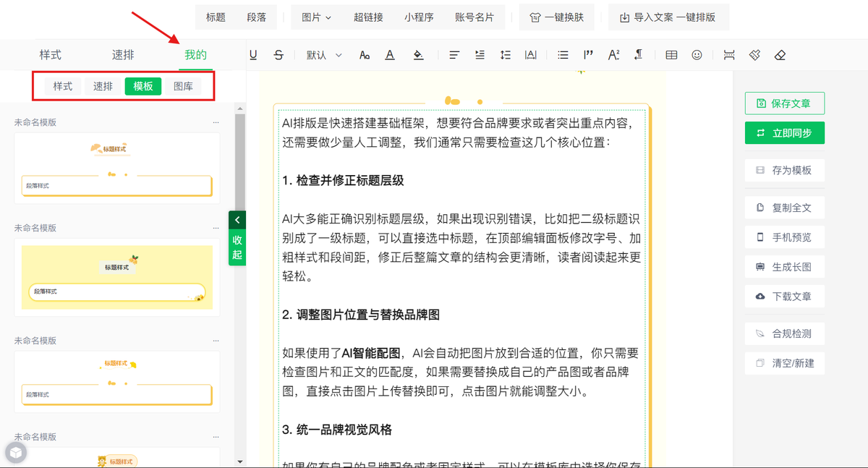Click 账号名片 in the top bar
The width and height of the screenshot is (868, 468).
click(475, 17)
